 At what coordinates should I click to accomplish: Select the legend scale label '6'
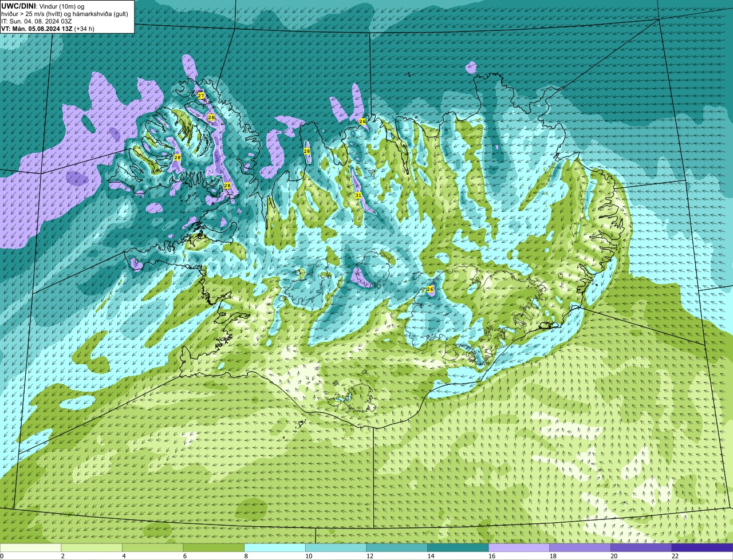184,556
